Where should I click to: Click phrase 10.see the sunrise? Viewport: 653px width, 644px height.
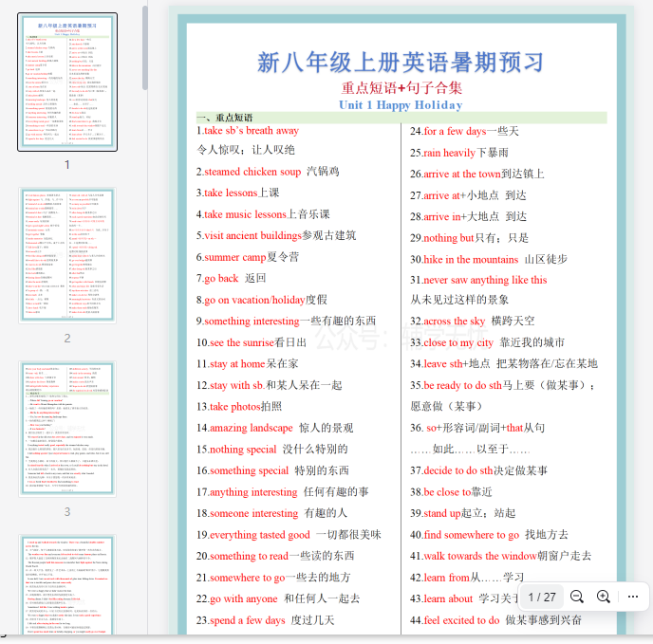[x=234, y=342]
